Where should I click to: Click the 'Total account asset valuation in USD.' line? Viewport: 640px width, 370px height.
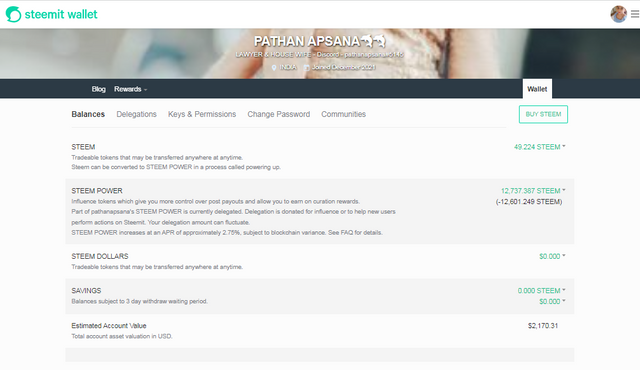[x=122, y=336]
